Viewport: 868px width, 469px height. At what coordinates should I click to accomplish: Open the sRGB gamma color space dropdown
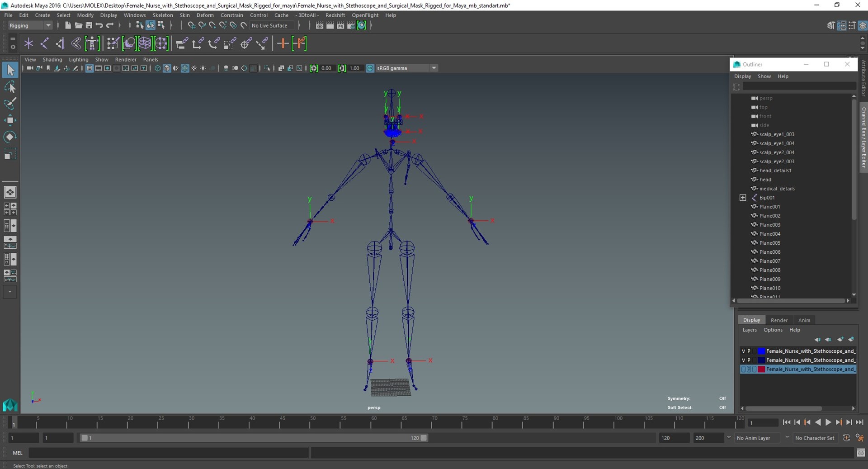pyautogui.click(x=434, y=68)
